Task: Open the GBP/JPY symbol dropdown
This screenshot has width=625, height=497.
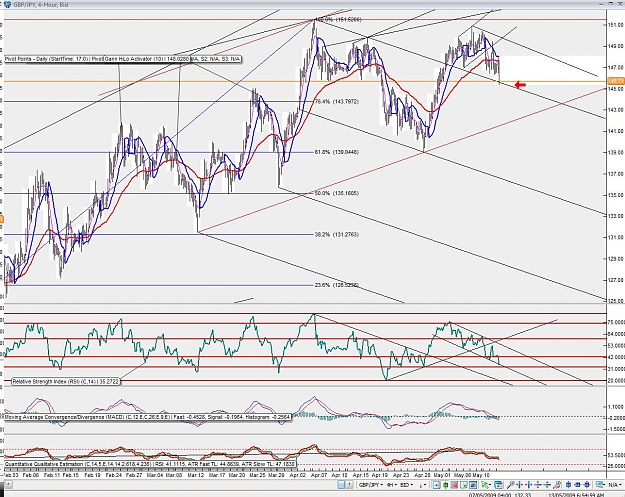Action: [x=371, y=485]
